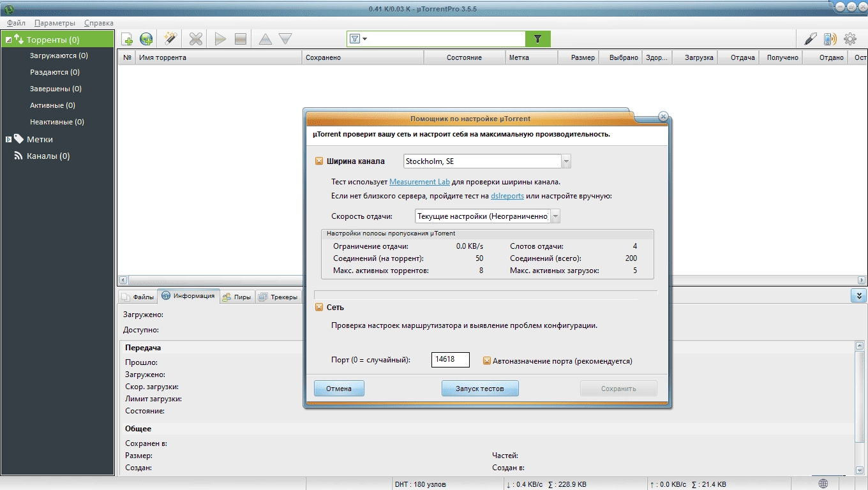Sort by Сохранено column header
The height and width of the screenshot is (490, 868).
point(363,57)
